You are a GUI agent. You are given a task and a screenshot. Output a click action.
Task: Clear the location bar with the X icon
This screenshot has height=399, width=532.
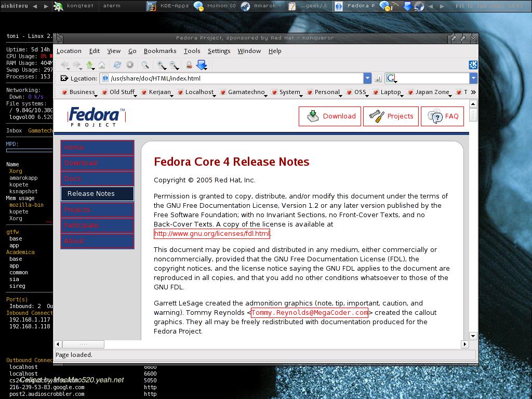64,78
